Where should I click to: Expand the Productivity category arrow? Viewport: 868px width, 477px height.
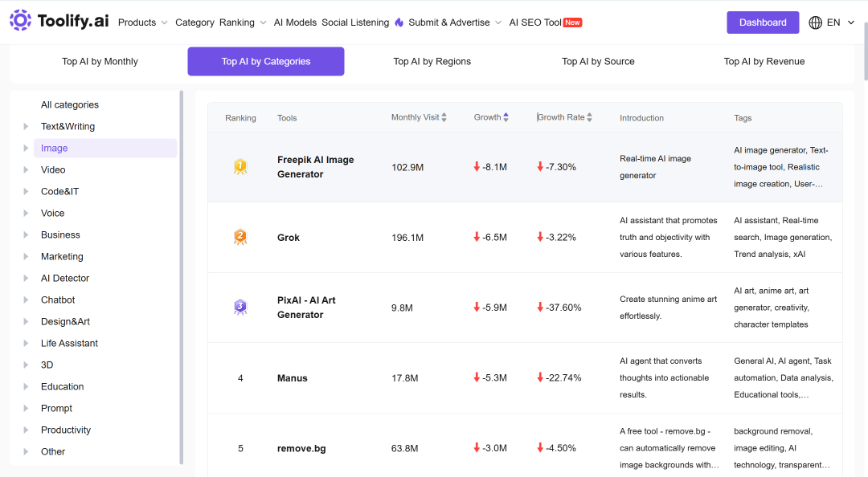point(26,430)
